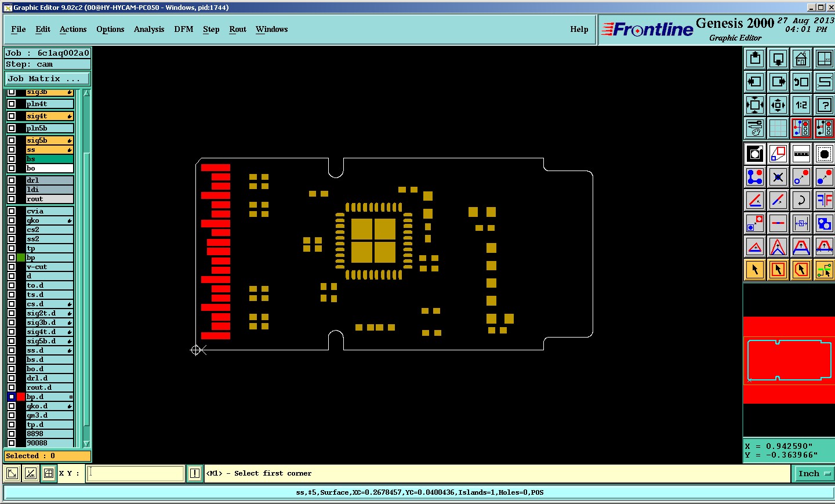Select the 1:2 zoom icon

pyautogui.click(x=801, y=105)
